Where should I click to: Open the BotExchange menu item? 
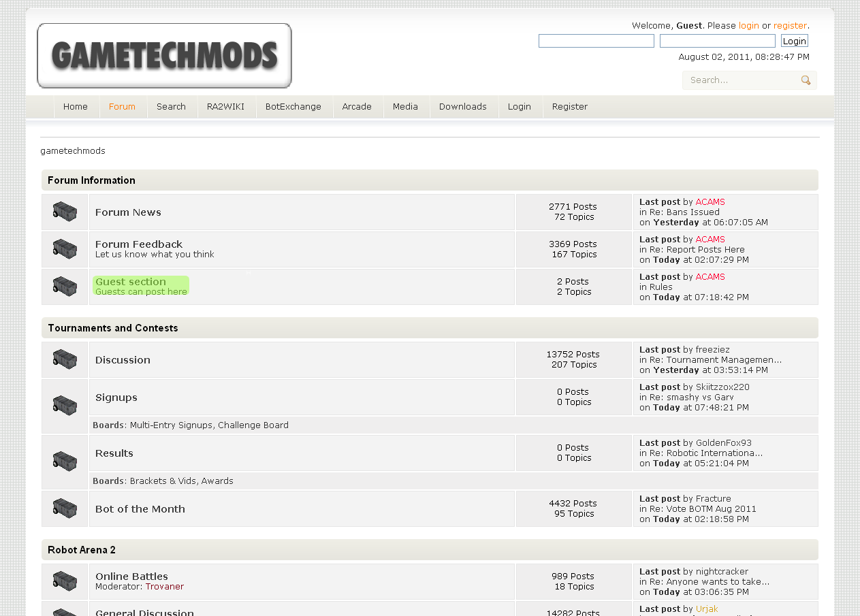[x=293, y=107]
